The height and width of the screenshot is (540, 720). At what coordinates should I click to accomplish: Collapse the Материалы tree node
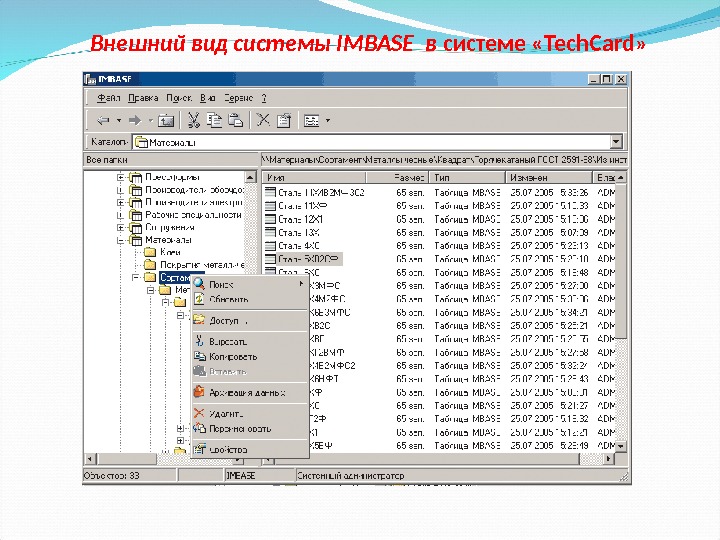click(120, 240)
